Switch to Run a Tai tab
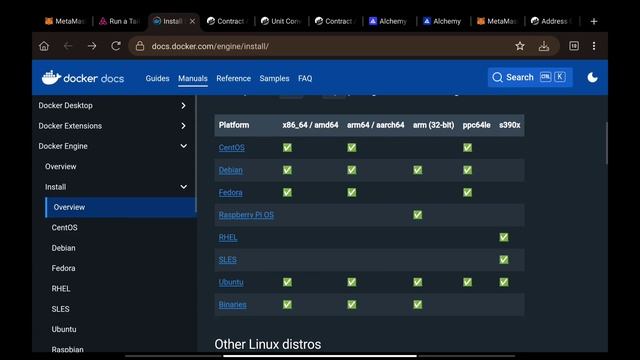This screenshot has width=640, height=360. pyautogui.click(x=120, y=21)
